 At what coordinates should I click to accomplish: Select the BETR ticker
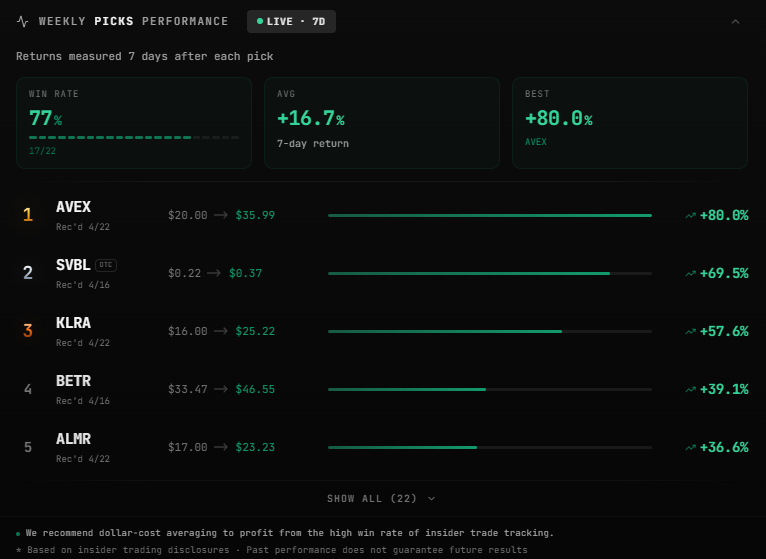pyautogui.click(x=73, y=381)
